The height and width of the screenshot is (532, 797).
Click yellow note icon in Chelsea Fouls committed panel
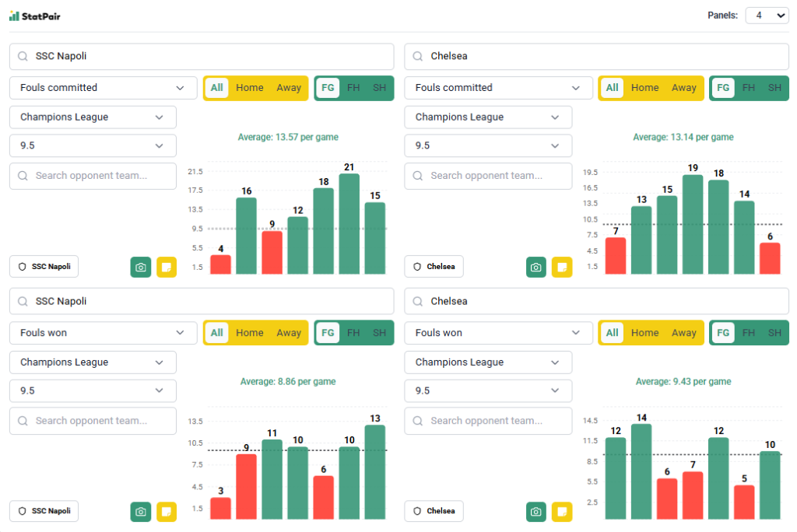562,267
